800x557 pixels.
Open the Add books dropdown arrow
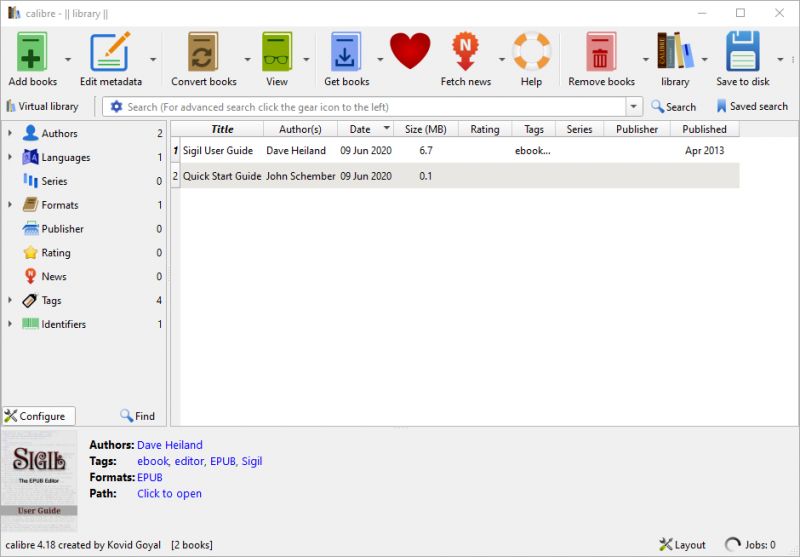click(x=68, y=60)
